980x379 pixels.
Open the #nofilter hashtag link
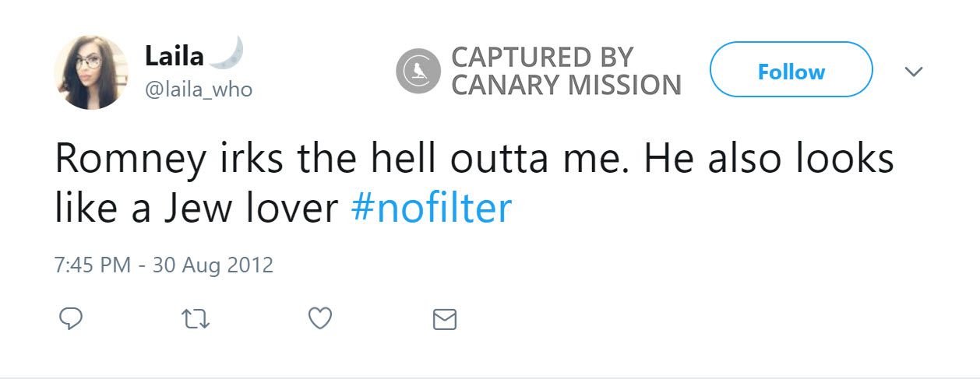pyautogui.click(x=431, y=209)
